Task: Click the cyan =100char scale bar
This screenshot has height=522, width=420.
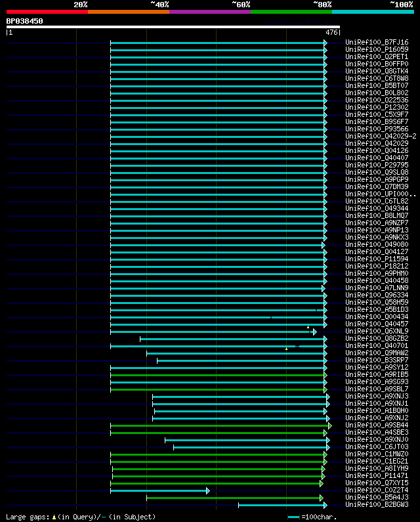Action: [293, 517]
